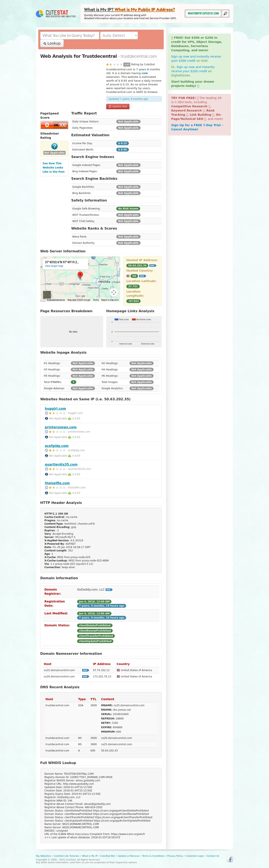Click MORE tag next to 50.63.202.35
Image resolution: width=269 pixels, height=868 pixels.
tap(153, 266)
